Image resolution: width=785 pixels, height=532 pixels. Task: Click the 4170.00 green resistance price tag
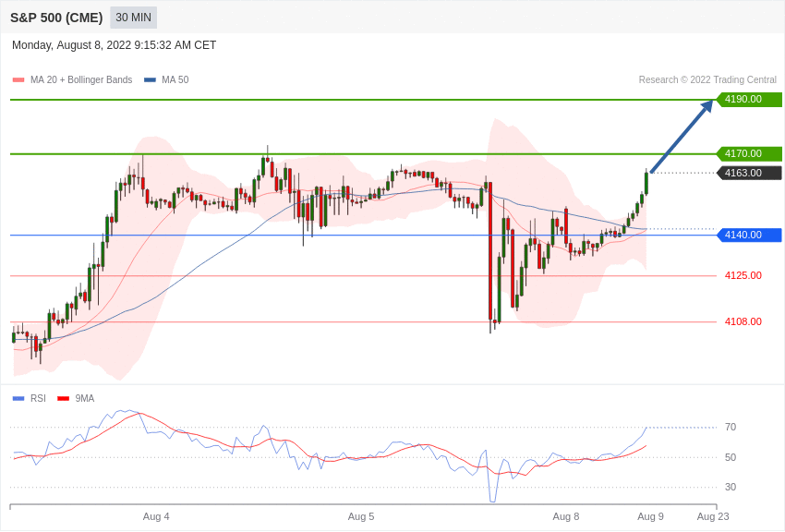pyautogui.click(x=749, y=153)
